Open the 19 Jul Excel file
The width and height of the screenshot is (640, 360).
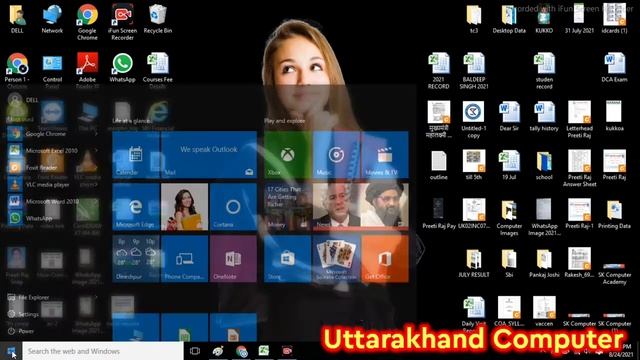509,166
